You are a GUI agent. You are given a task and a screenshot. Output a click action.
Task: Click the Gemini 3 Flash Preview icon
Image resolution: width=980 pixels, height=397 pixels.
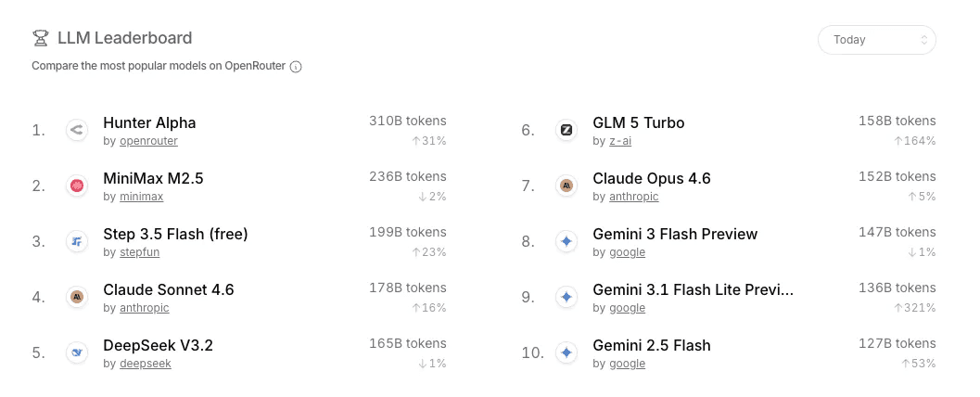tap(566, 242)
